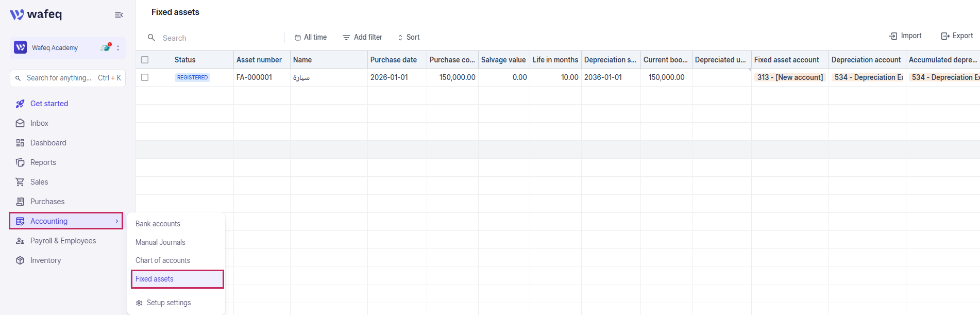This screenshot has width=980, height=315.
Task: Click the 313 - [New account] tag
Action: coord(790,77)
